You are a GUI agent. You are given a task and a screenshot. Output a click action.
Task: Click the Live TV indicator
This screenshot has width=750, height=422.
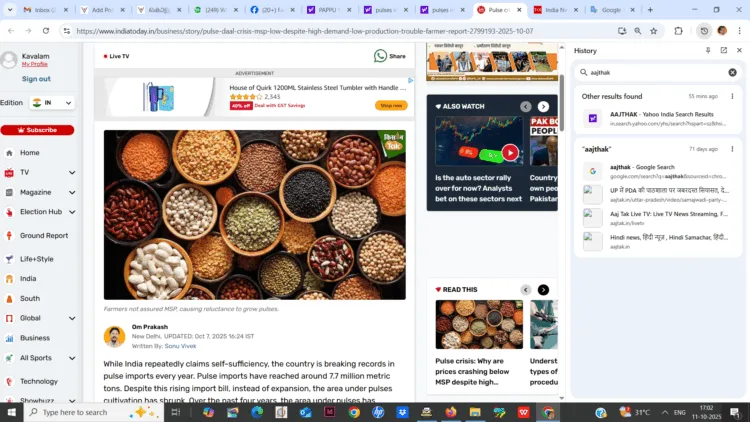point(117,56)
